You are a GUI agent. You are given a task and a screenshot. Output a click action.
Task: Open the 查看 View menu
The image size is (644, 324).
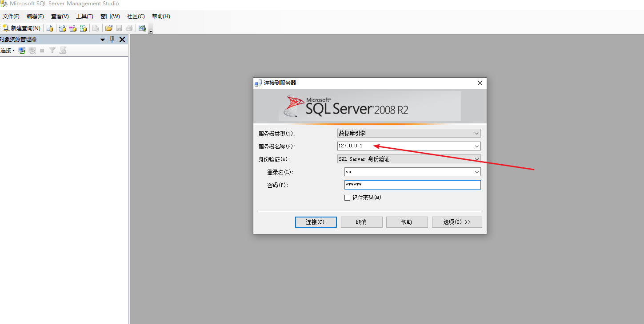coord(60,16)
